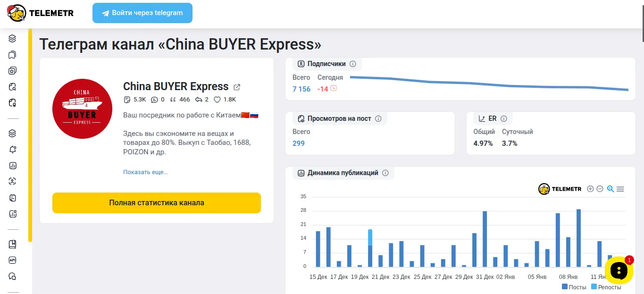Select the magnifier selection zoom tool
Screen dimensions: 644x294
(611, 189)
